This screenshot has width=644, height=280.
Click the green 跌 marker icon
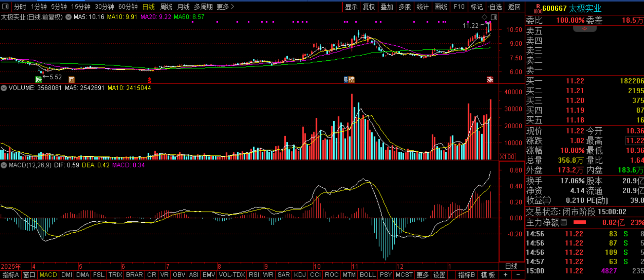(x=38, y=80)
